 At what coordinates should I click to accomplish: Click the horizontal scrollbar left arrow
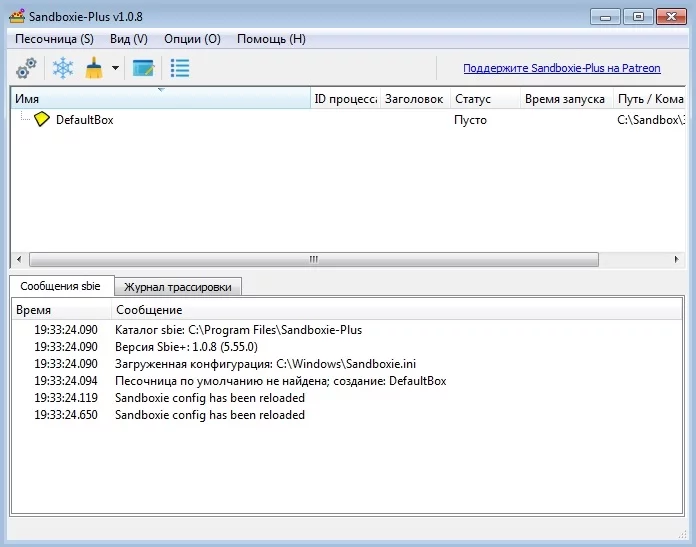pos(19,259)
